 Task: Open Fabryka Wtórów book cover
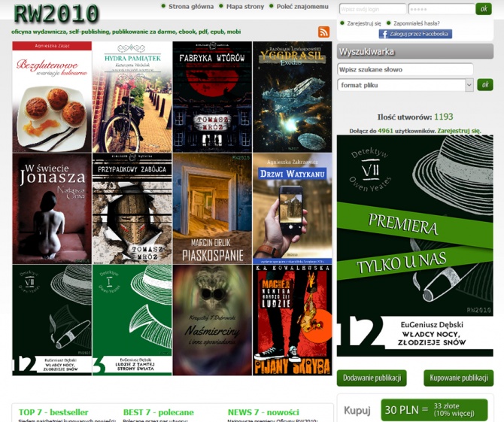pyautogui.click(x=212, y=97)
